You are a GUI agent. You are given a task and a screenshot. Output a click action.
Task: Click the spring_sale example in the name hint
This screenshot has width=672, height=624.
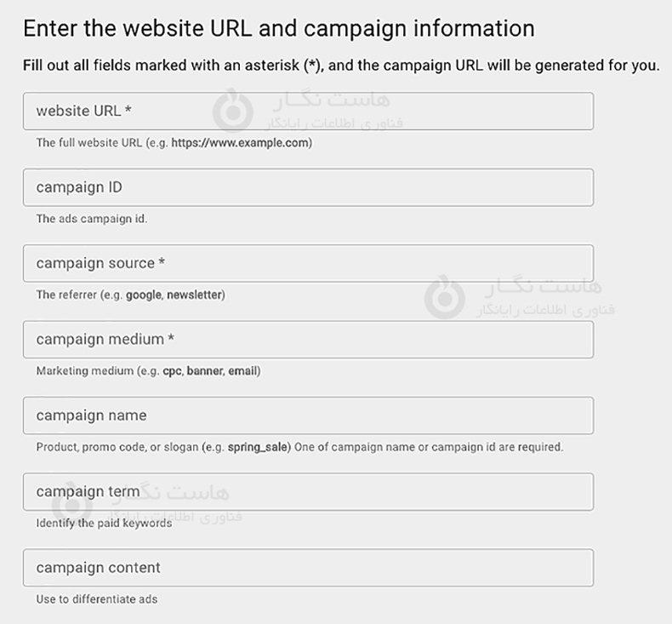[x=259, y=447]
